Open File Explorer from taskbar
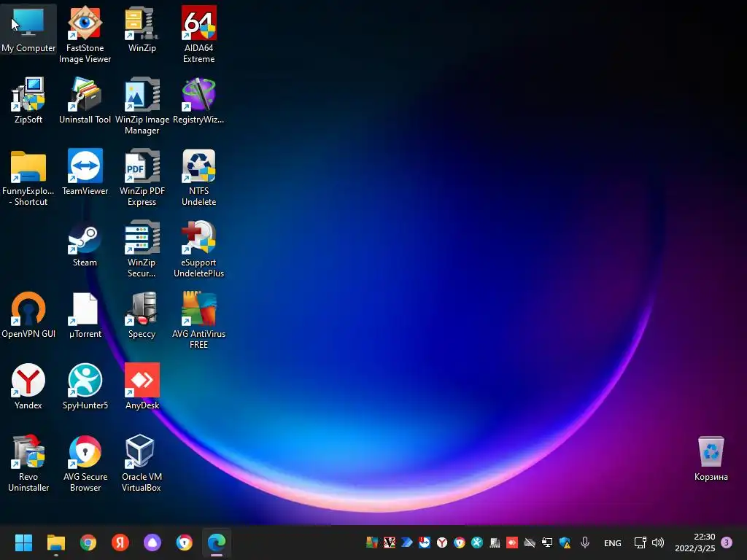 (55, 542)
